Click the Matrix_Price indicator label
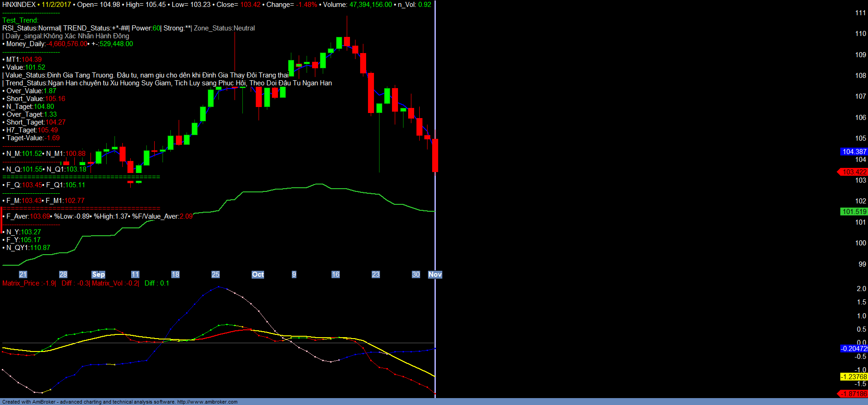The width and height of the screenshot is (868, 405). (29, 283)
